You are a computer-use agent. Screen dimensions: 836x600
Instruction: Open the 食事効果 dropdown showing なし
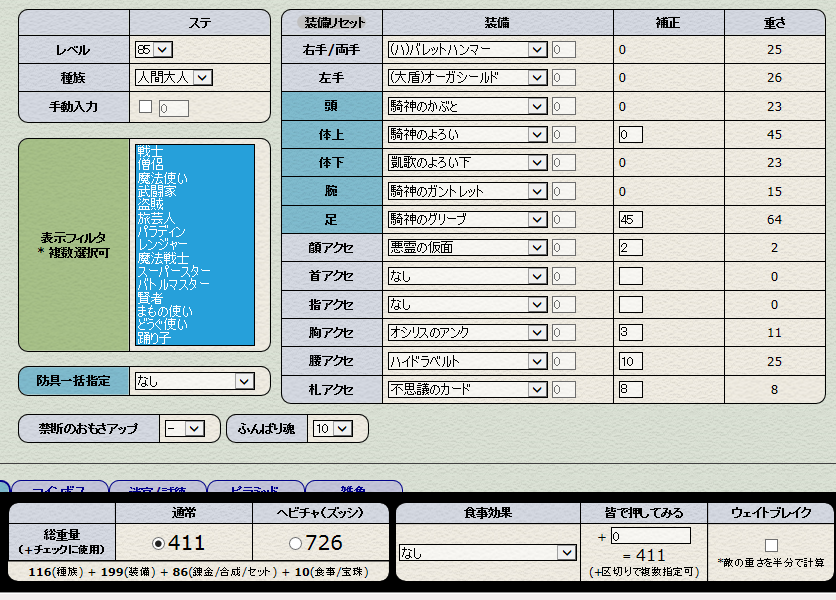pyautogui.click(x=487, y=552)
